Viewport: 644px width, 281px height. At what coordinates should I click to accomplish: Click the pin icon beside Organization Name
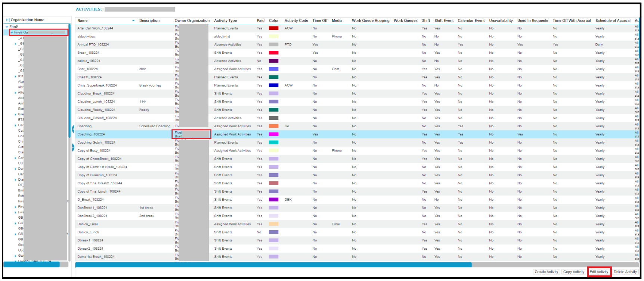click(7, 20)
